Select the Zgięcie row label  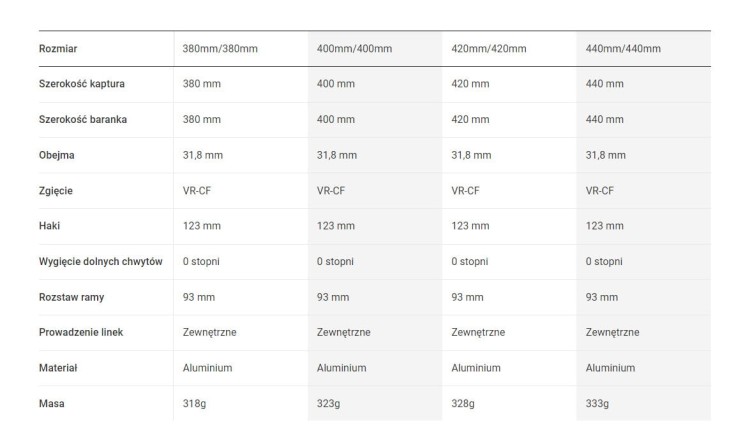point(56,190)
